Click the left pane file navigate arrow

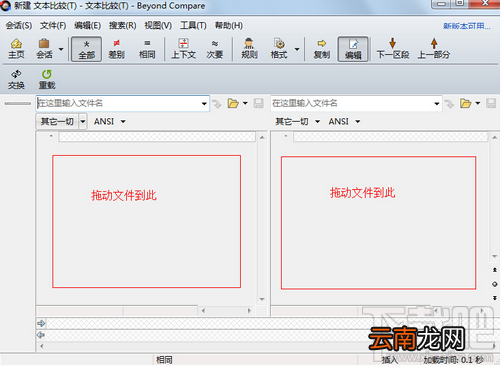tap(217, 104)
